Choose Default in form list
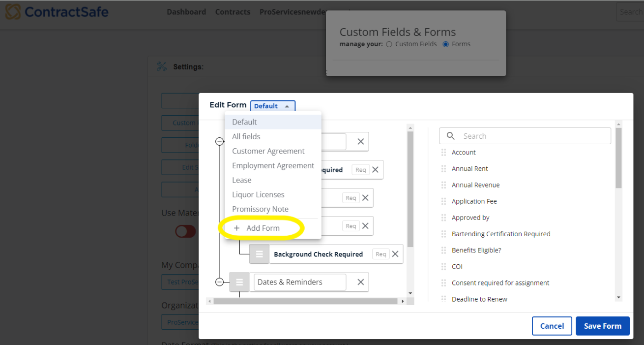Viewport: 644px width, 345px height. pos(273,122)
